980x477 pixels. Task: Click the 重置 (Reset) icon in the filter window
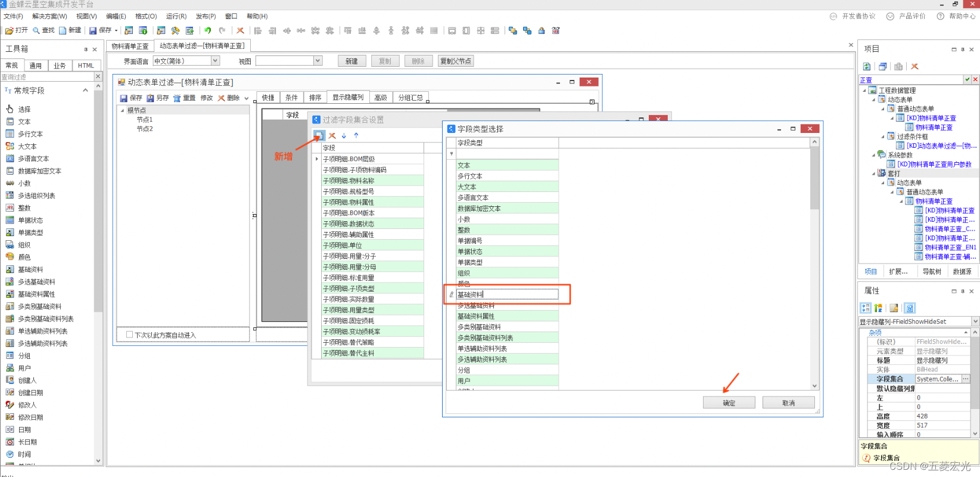pos(184,98)
